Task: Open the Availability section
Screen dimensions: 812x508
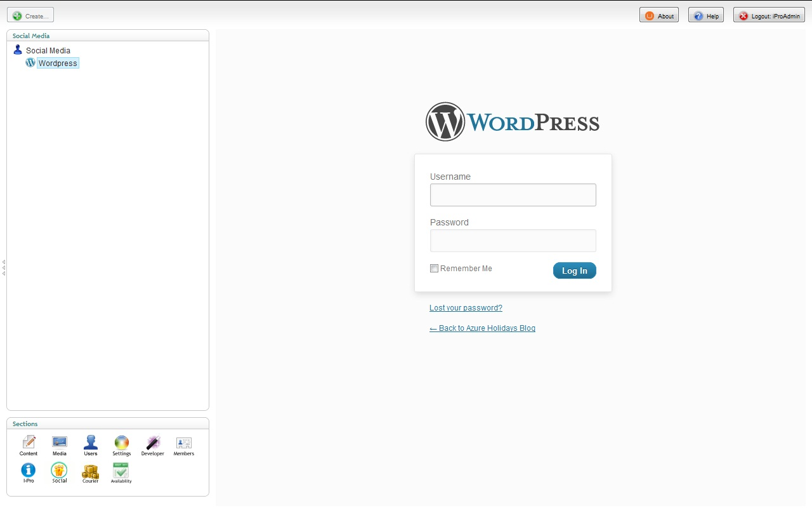Action: [x=121, y=473]
